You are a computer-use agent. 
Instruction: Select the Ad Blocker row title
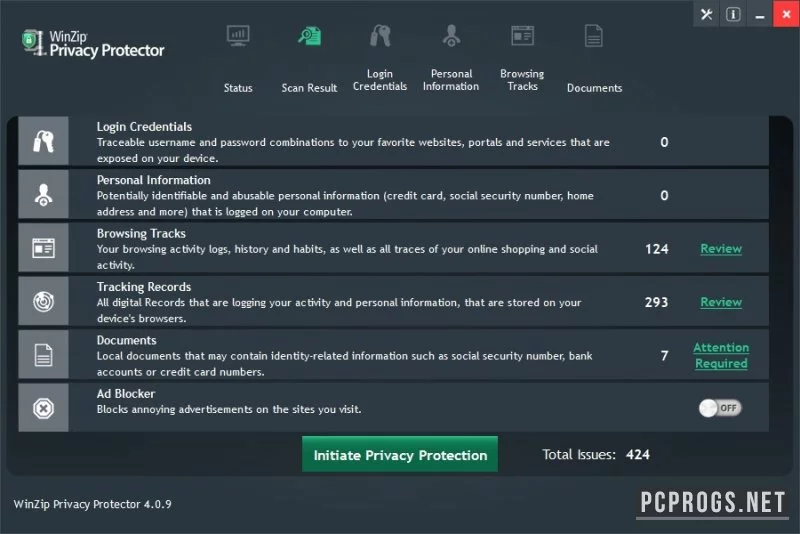126,394
